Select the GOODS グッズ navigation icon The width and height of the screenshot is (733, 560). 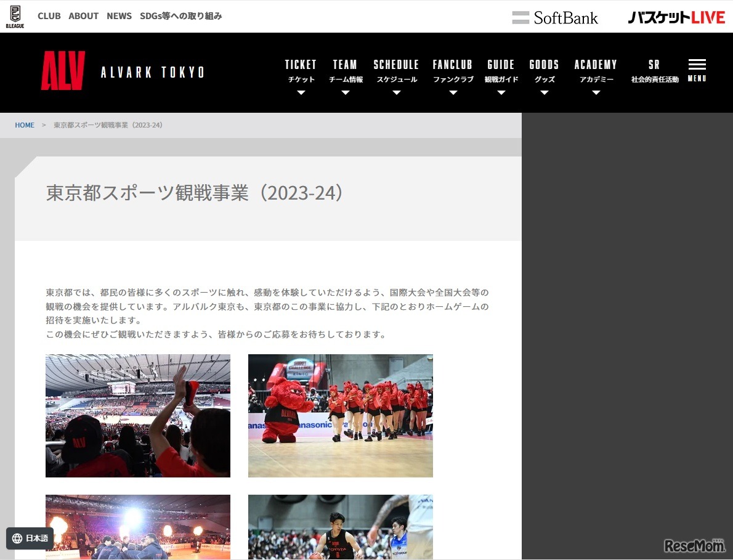[544, 71]
